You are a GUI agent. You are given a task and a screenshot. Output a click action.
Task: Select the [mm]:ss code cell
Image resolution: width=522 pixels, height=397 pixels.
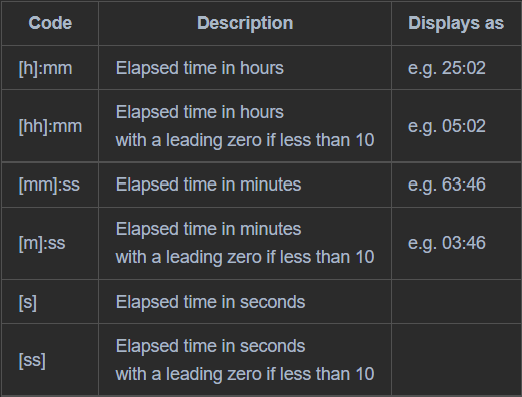pos(50,185)
